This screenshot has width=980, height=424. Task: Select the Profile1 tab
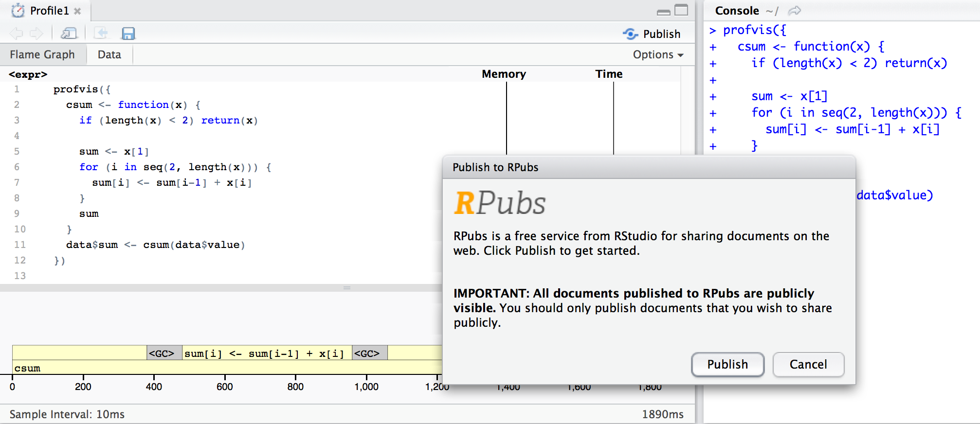pos(50,11)
